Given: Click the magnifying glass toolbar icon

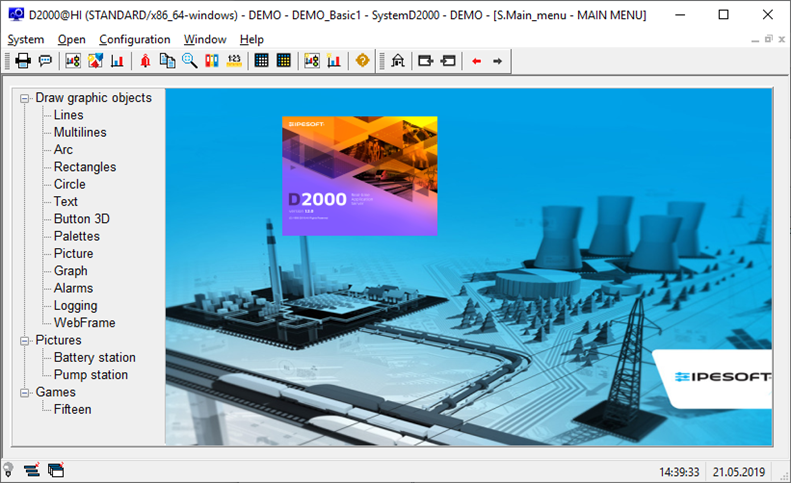Looking at the screenshot, I should (x=189, y=61).
